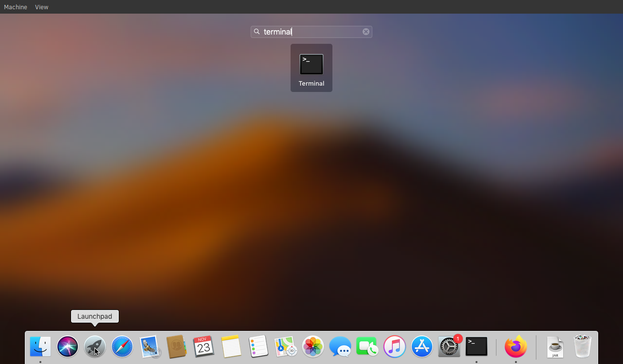The width and height of the screenshot is (623, 364).
Task: Activate Siri in the Dock
Action: (x=68, y=346)
